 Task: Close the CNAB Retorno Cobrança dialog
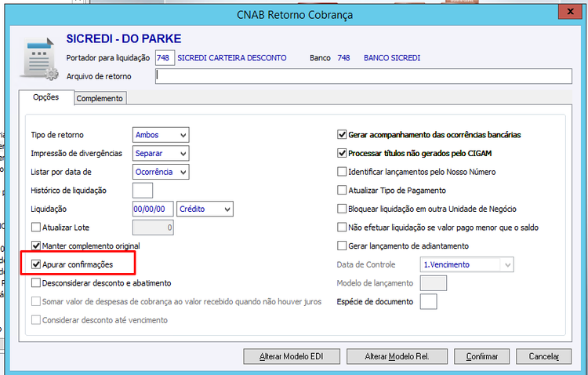(x=570, y=12)
